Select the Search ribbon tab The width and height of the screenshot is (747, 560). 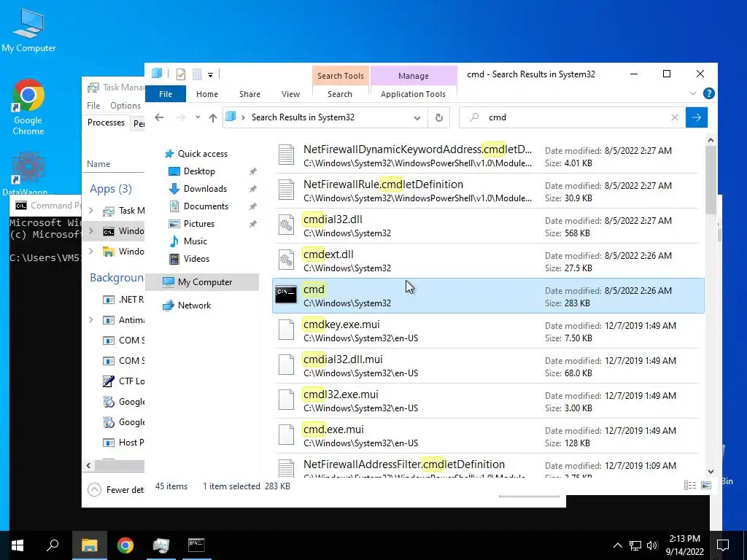coord(340,94)
